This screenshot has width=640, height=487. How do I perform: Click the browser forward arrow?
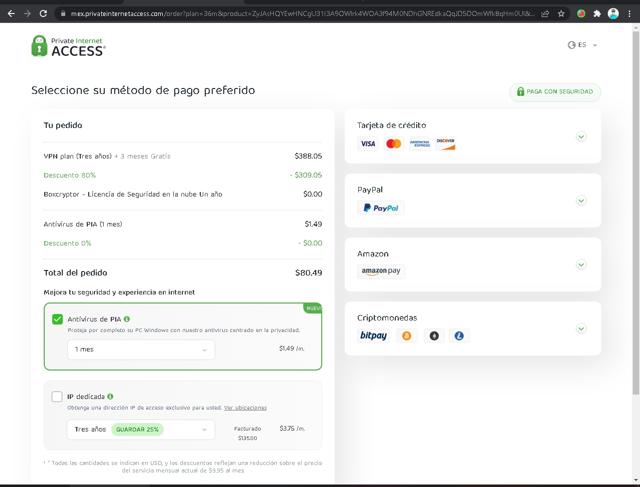point(27,13)
